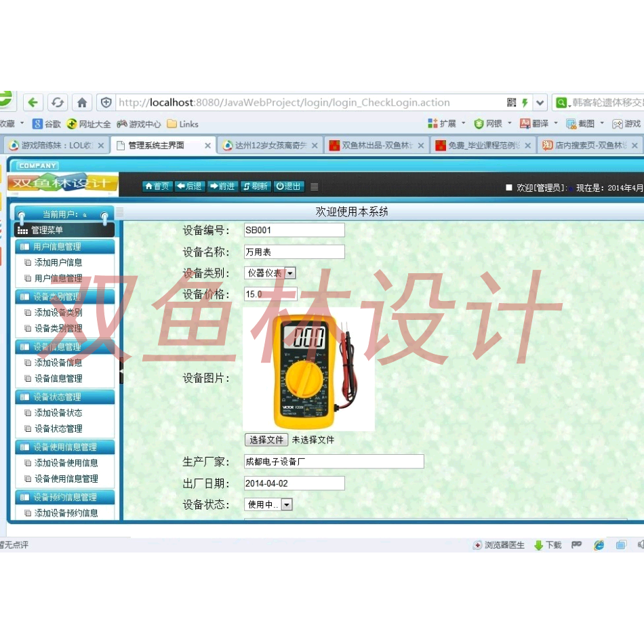Open the 设备类别 dropdown showing 仪器仪表
Screen dimensions: 644x644
[x=289, y=273]
